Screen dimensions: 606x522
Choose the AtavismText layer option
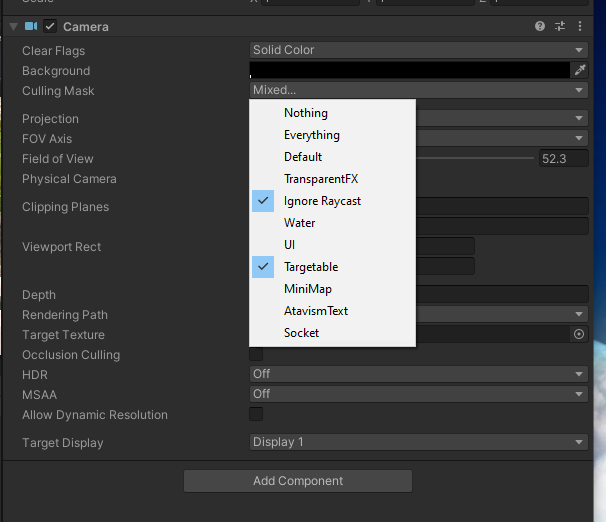333,311
